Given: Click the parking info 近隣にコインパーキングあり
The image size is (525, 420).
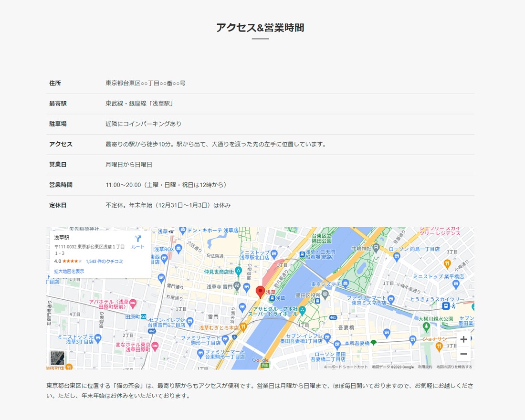Looking at the screenshot, I should (x=143, y=124).
